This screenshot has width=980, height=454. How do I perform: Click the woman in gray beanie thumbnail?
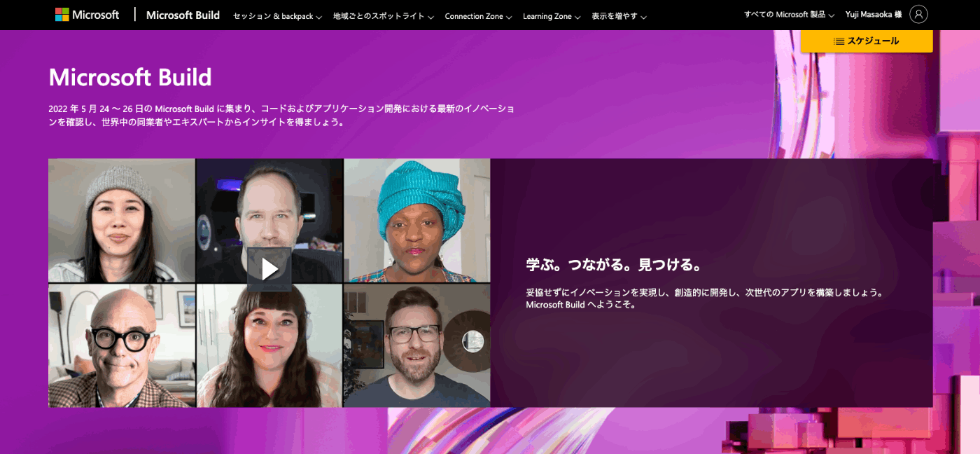click(x=122, y=220)
